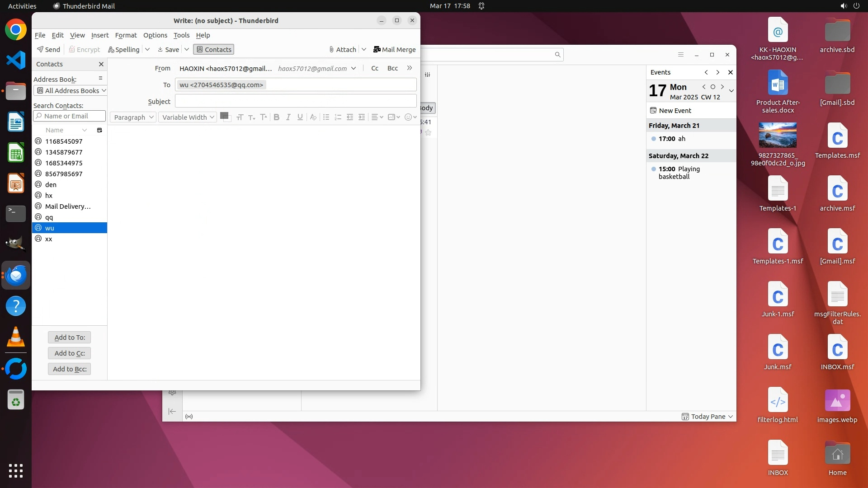Toggle italic text formatting

click(x=288, y=117)
